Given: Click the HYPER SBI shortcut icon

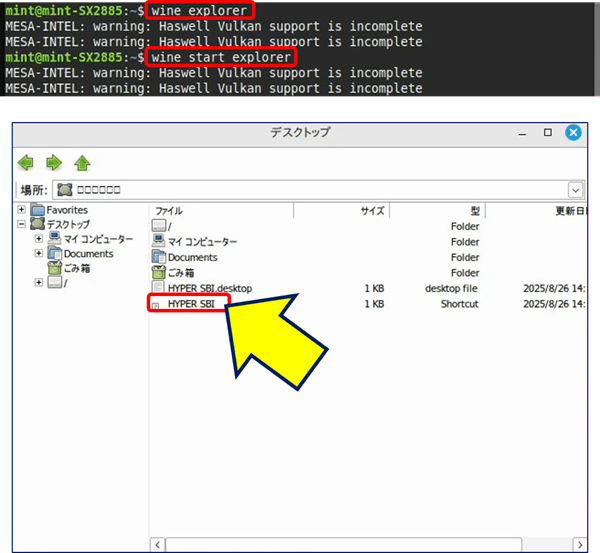Looking at the screenshot, I should 156,305.
